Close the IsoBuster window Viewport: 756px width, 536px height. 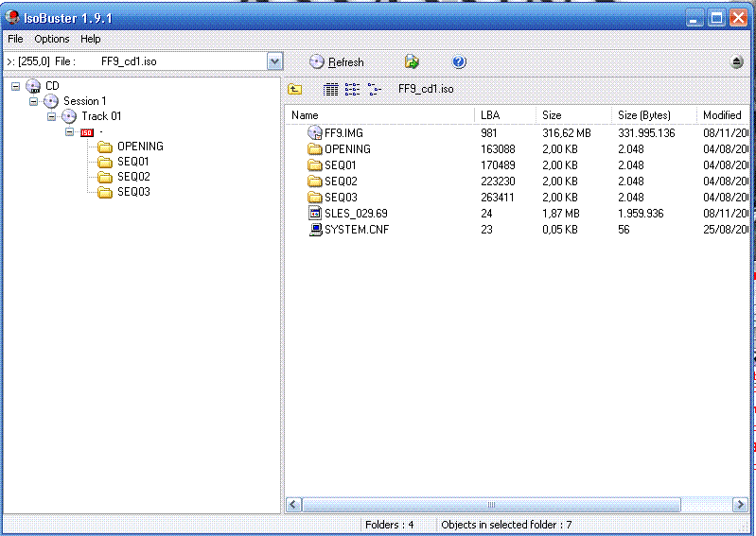739,18
